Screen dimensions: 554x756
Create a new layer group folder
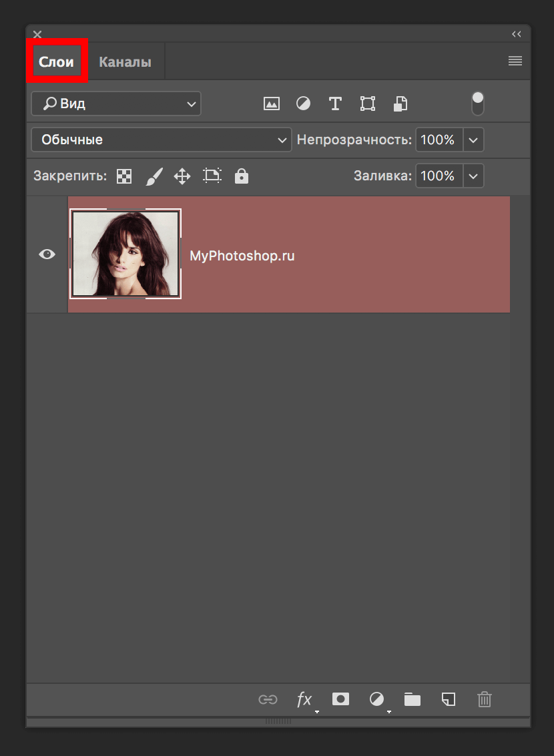pyautogui.click(x=412, y=699)
